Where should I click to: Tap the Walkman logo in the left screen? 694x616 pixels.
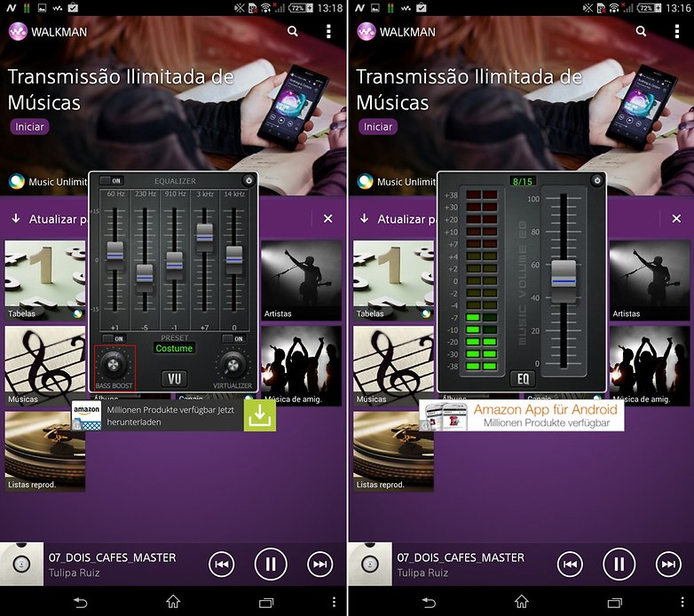(18, 31)
